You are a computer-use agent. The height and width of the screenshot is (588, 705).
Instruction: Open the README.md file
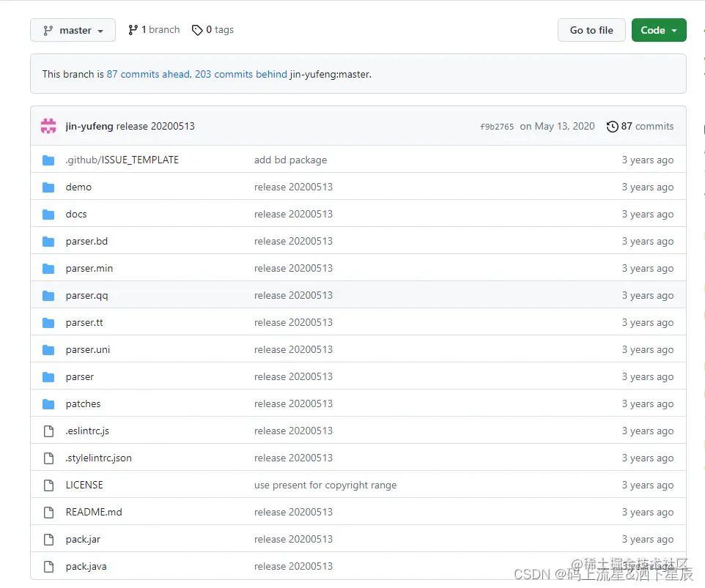tap(94, 512)
